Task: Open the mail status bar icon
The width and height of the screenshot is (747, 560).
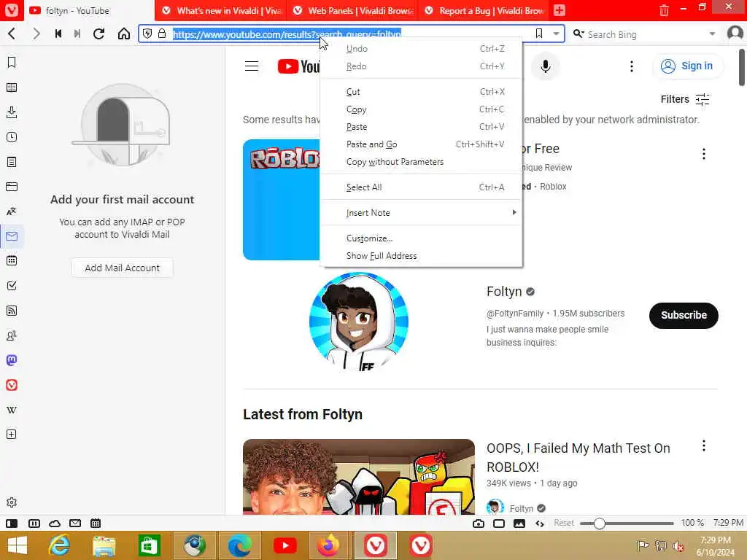Action: (x=75, y=524)
